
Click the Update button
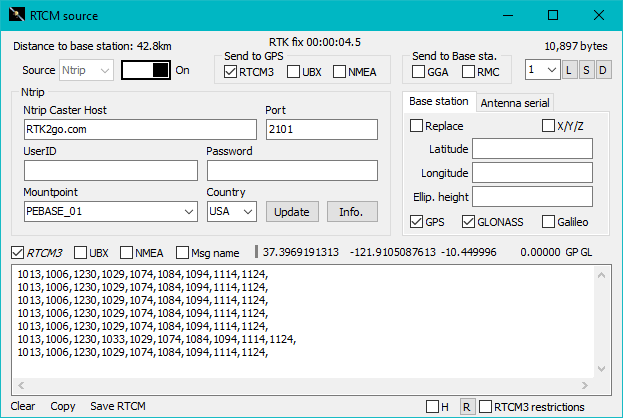pyautogui.click(x=292, y=212)
